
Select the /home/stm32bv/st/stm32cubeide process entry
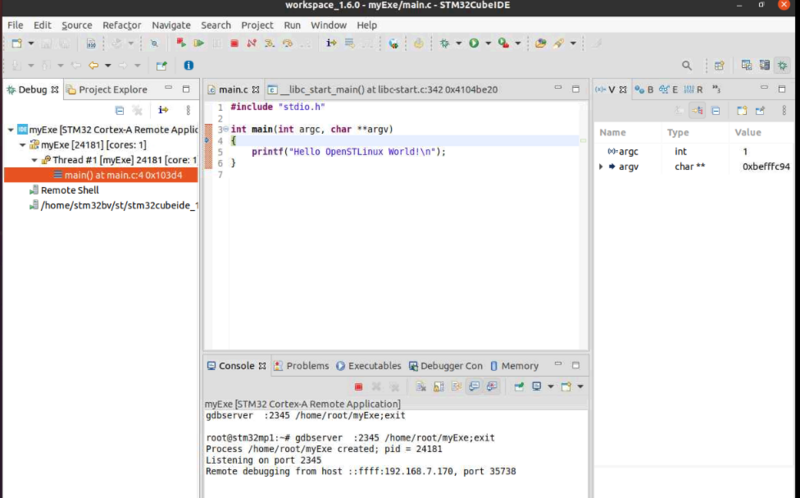[114, 205]
